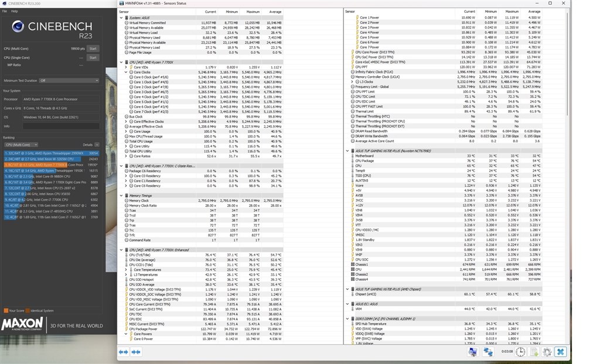Image resolution: width=600 pixels, height=364 pixels.
Task: Click the Identical System legend swatch
Action: [x=28, y=311]
